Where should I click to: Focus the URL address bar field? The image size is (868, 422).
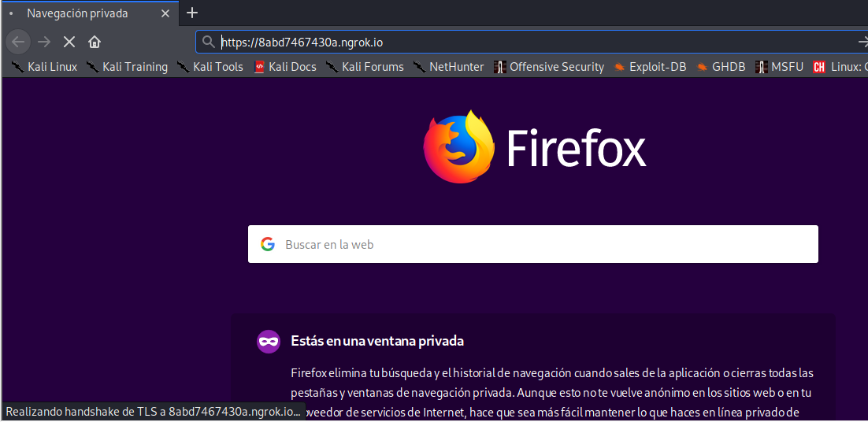[x=532, y=42]
